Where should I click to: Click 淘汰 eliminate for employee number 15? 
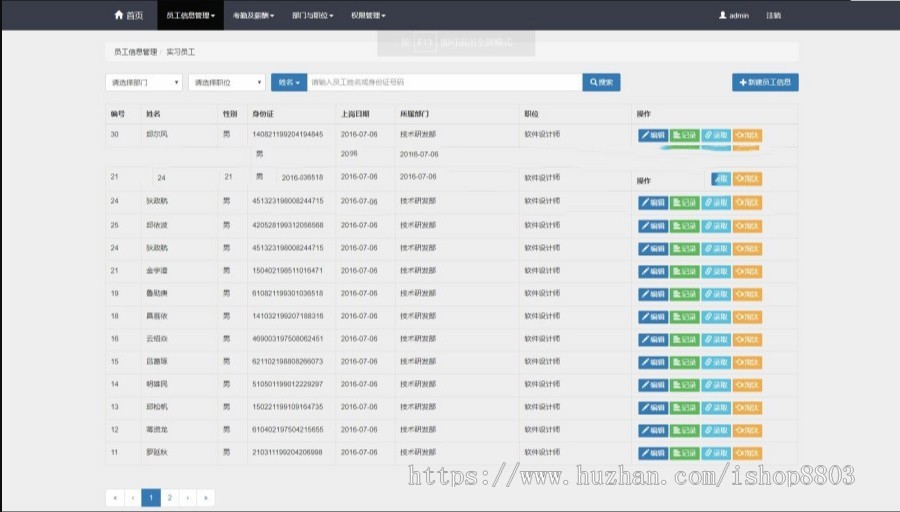click(747, 362)
